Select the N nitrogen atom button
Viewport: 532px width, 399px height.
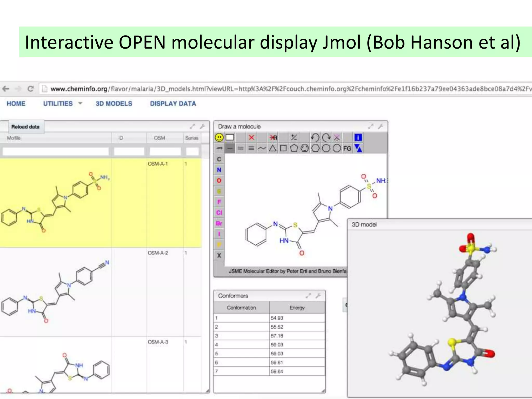[x=219, y=170]
